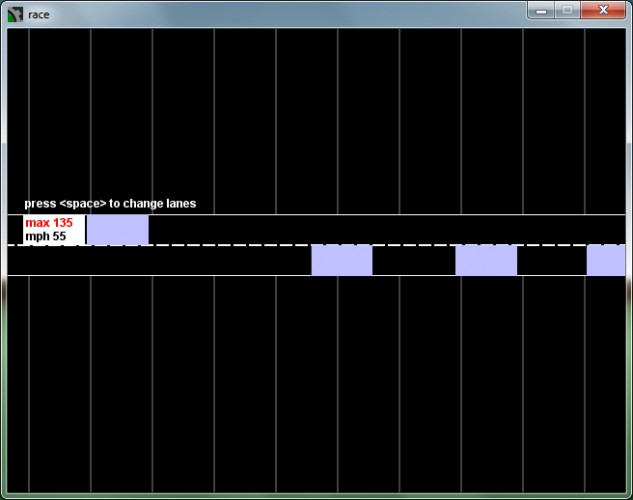Click the purple car partially cut off at edge

[x=606, y=260]
